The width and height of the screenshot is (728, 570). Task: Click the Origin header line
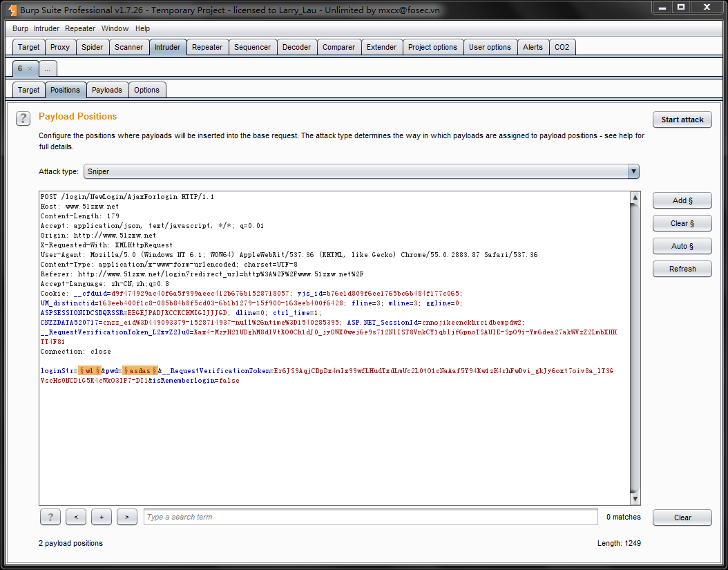98,235
